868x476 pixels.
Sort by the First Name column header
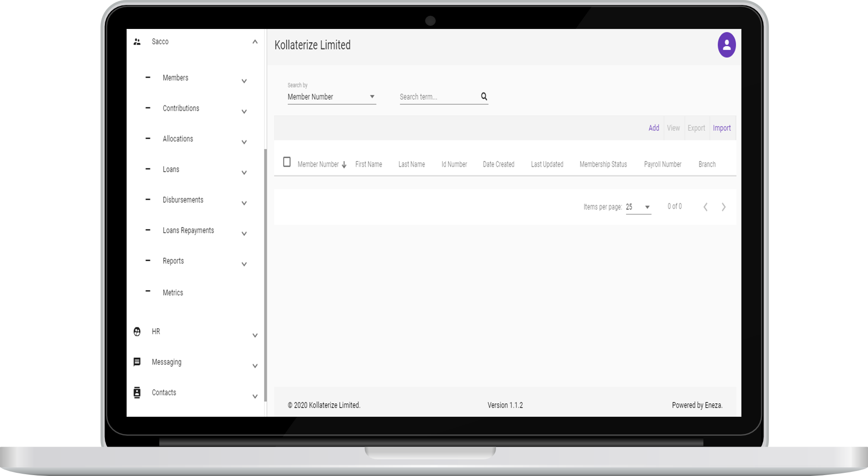pos(368,165)
